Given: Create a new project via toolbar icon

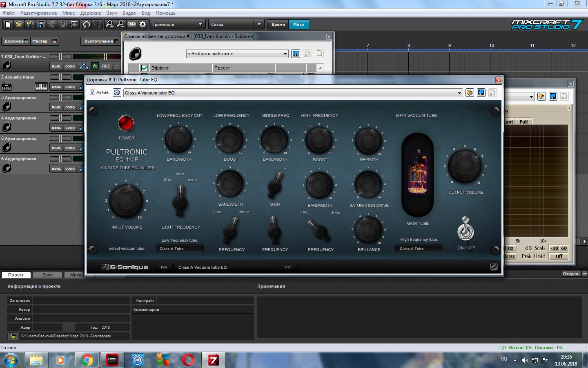Looking at the screenshot, I should [x=8, y=25].
